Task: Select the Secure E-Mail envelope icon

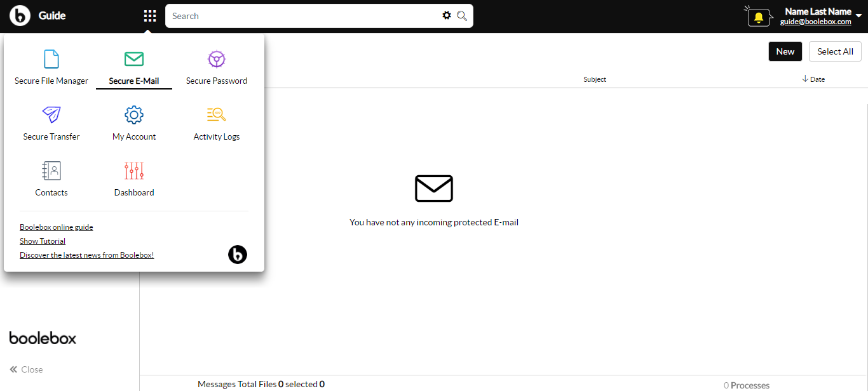Action: tap(134, 59)
